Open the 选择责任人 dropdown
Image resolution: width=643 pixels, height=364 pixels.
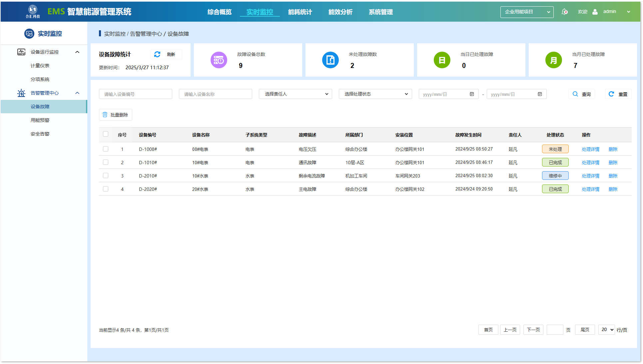pyautogui.click(x=295, y=94)
